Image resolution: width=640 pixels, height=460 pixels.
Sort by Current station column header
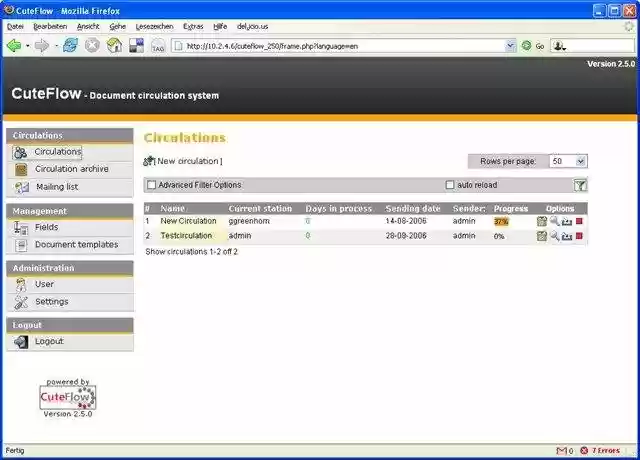tap(260, 208)
